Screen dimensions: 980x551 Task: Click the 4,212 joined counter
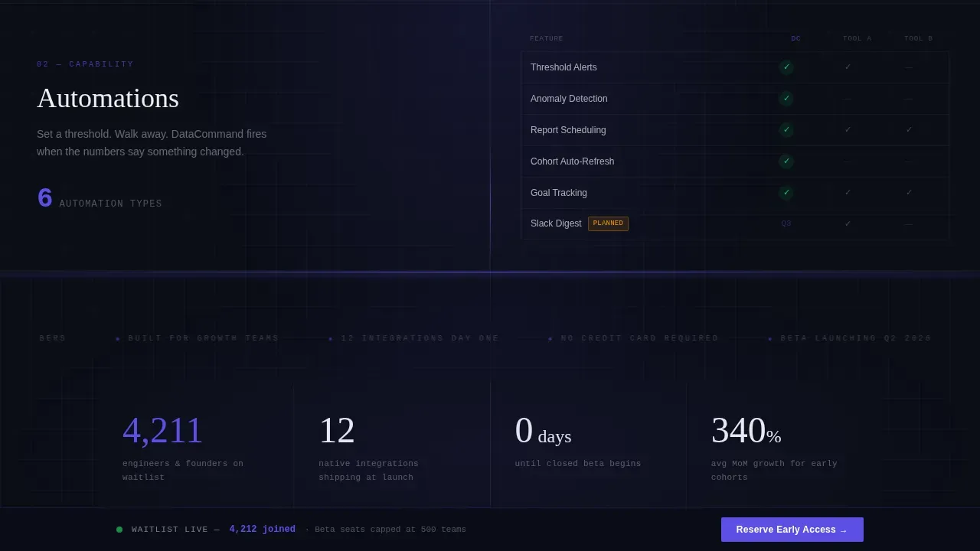262,530
